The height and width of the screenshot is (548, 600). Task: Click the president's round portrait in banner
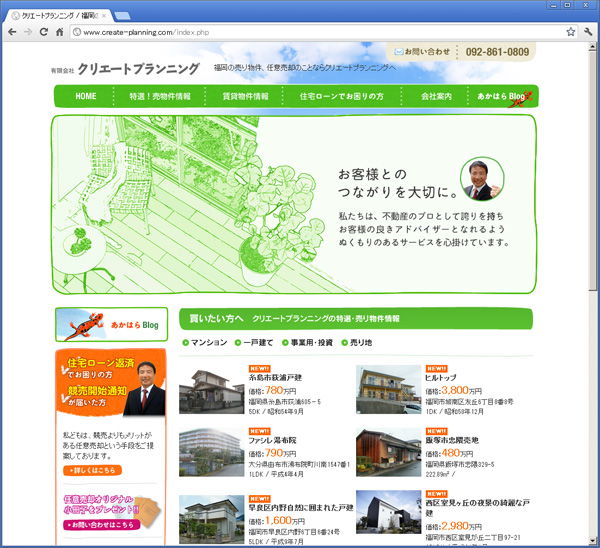click(x=482, y=179)
